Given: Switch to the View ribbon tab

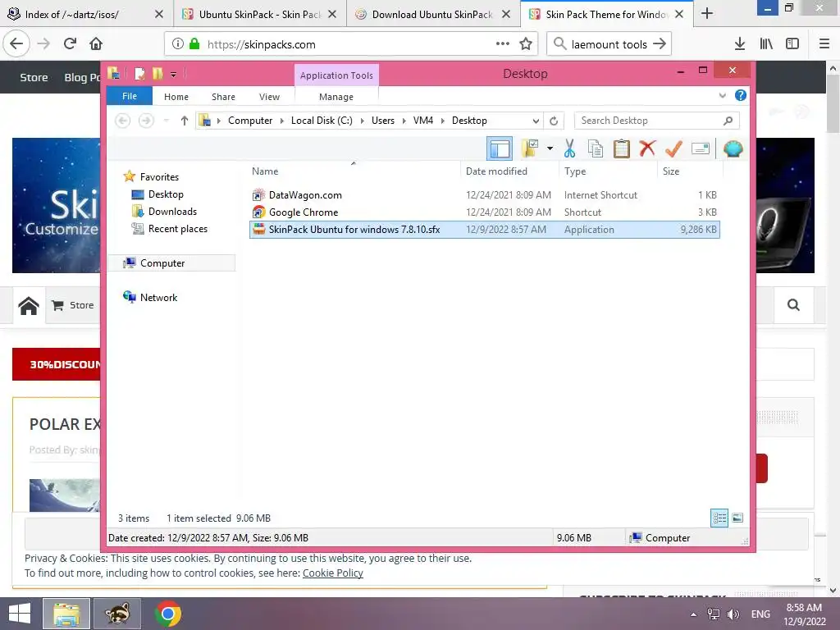Looking at the screenshot, I should click(269, 97).
